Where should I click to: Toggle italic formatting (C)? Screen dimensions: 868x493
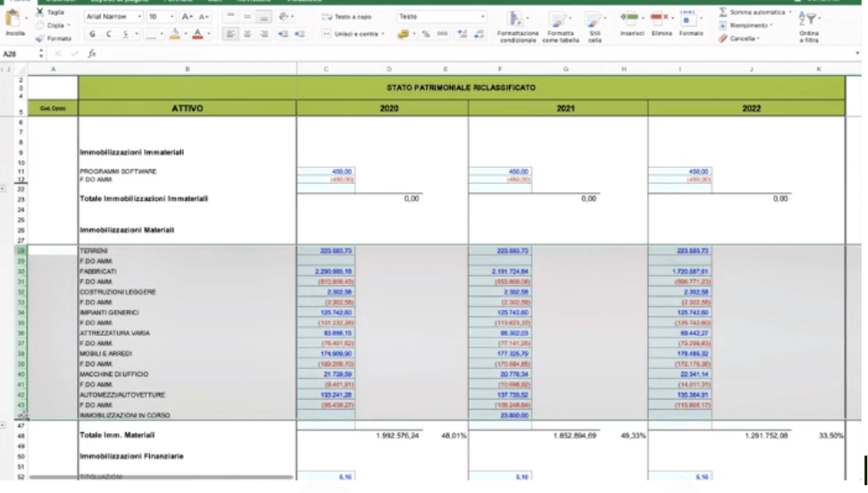click(x=108, y=34)
